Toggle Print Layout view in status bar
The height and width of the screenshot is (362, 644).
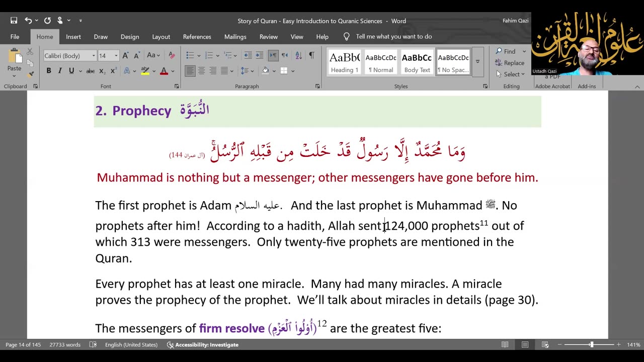coord(525,344)
